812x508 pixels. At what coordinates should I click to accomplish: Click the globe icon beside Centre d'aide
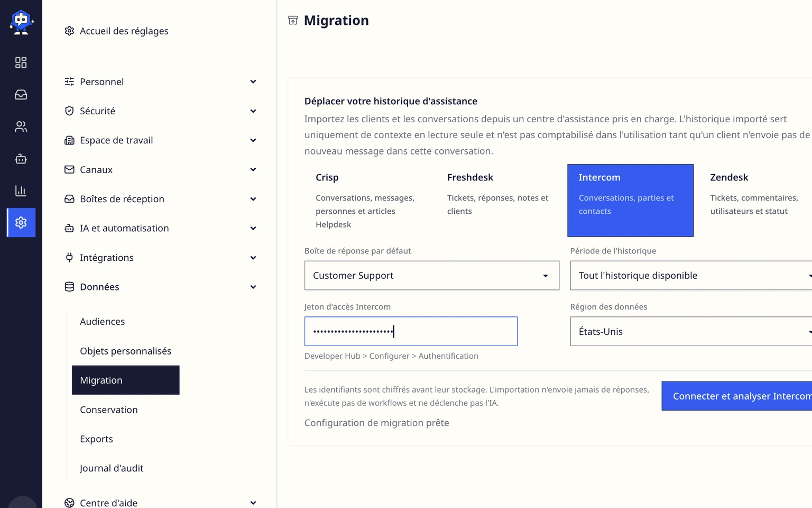69,503
